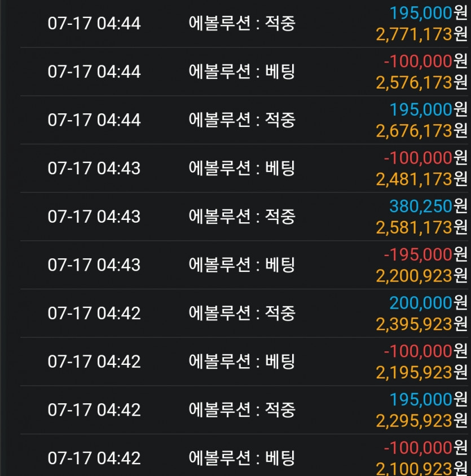Select -100,000원 bet above 2,100,923원 balance
The width and height of the screenshot is (471, 476).
click(x=425, y=447)
